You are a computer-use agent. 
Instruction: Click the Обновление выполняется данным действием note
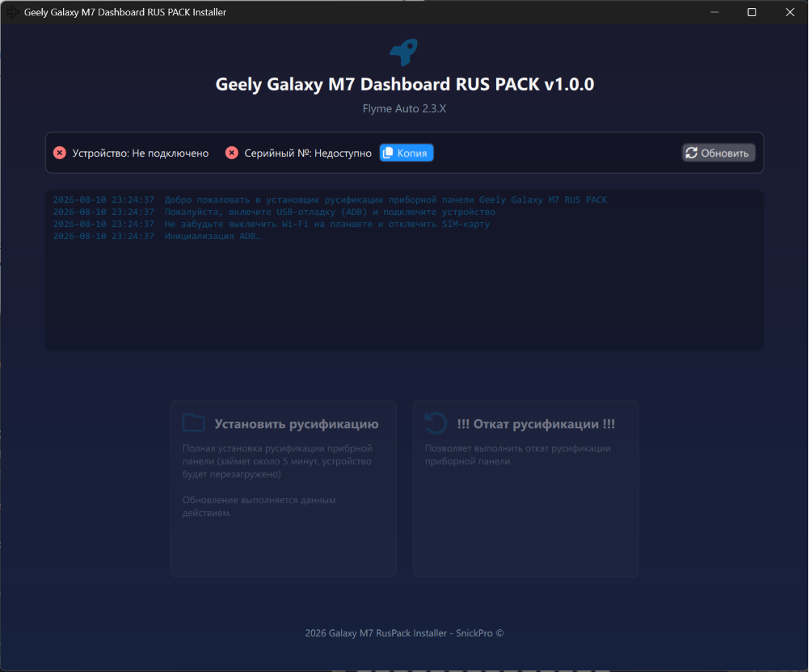pos(259,506)
